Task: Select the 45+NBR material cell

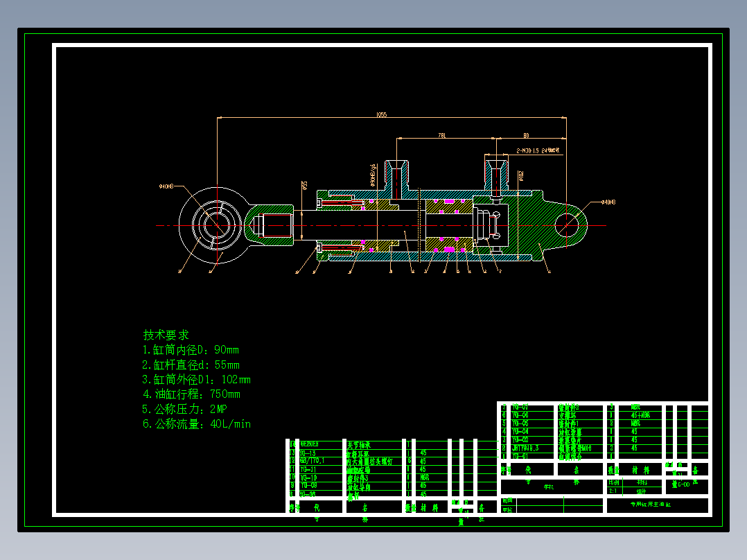Action: 640,415
